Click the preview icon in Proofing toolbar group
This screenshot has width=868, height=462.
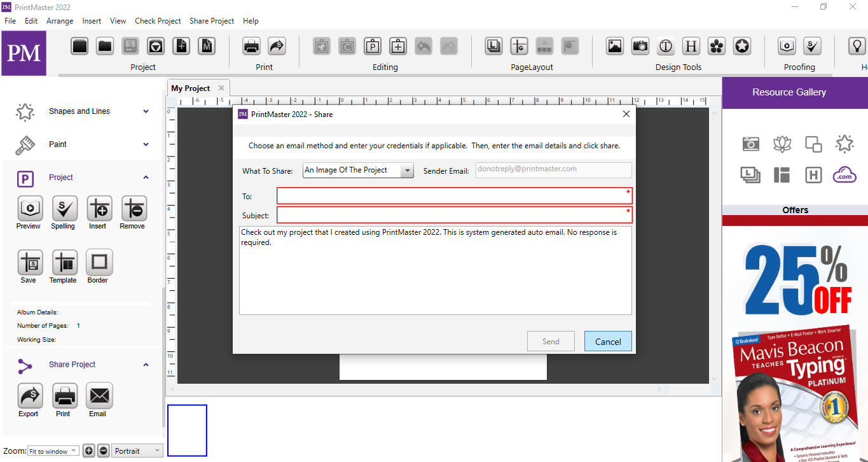pyautogui.click(x=787, y=46)
